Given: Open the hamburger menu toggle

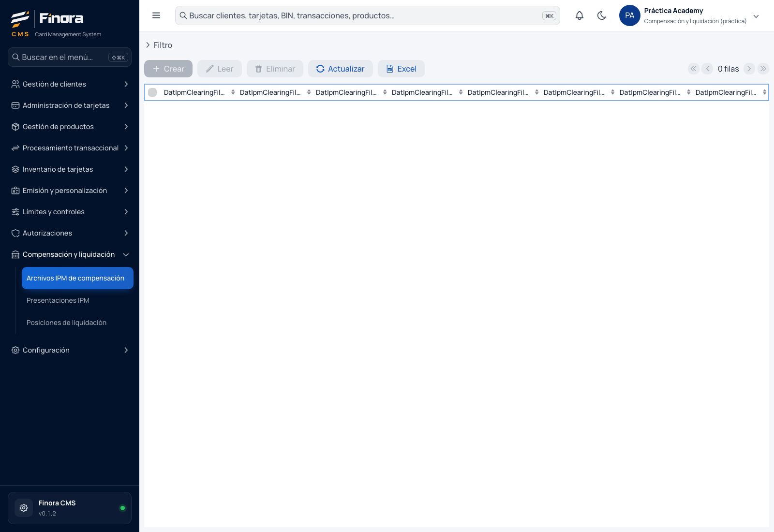Looking at the screenshot, I should tap(156, 15).
